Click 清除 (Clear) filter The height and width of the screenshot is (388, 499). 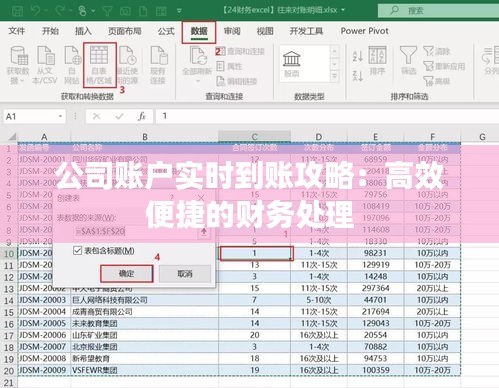437,51
